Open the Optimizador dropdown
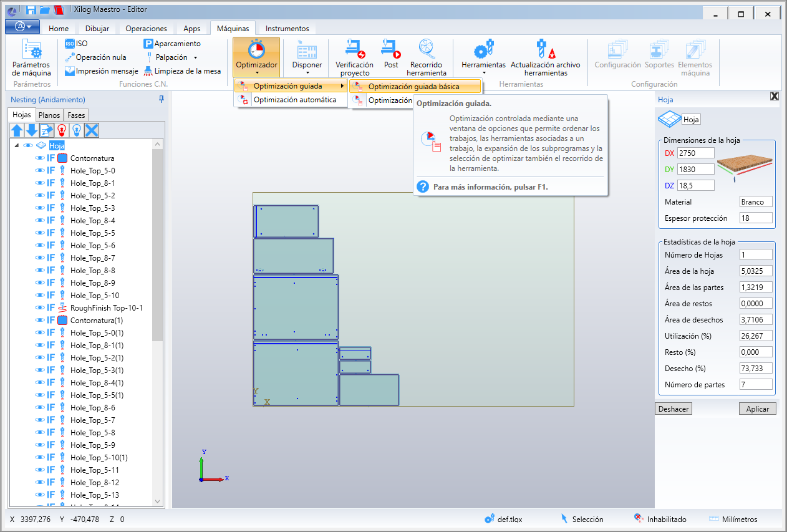This screenshot has height=532, width=787. pos(256,58)
